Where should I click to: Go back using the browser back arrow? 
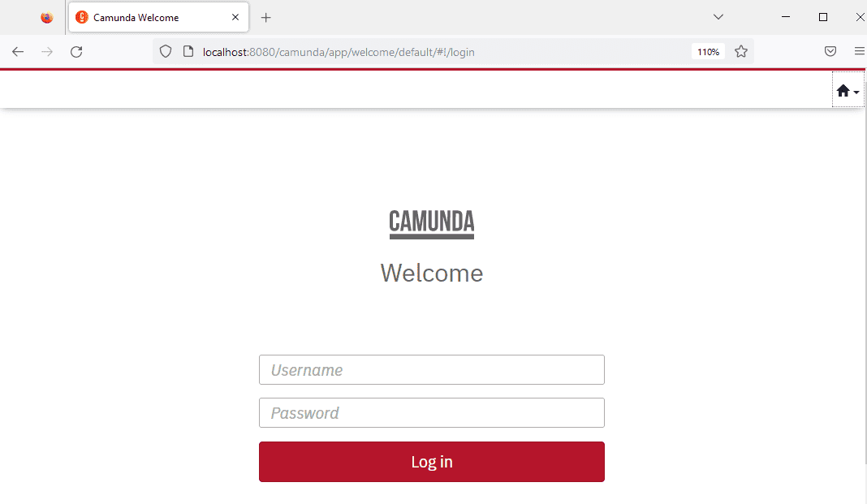pyautogui.click(x=18, y=52)
